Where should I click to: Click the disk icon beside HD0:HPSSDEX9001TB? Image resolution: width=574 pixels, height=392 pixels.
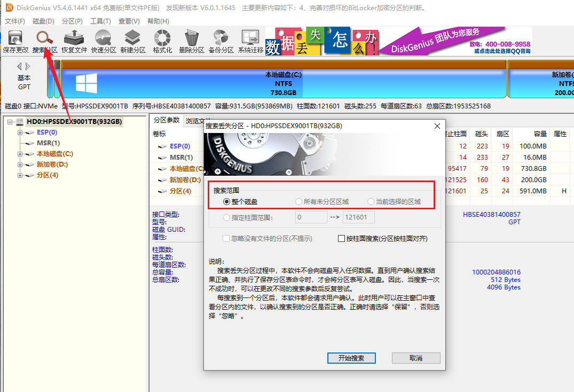pos(20,122)
